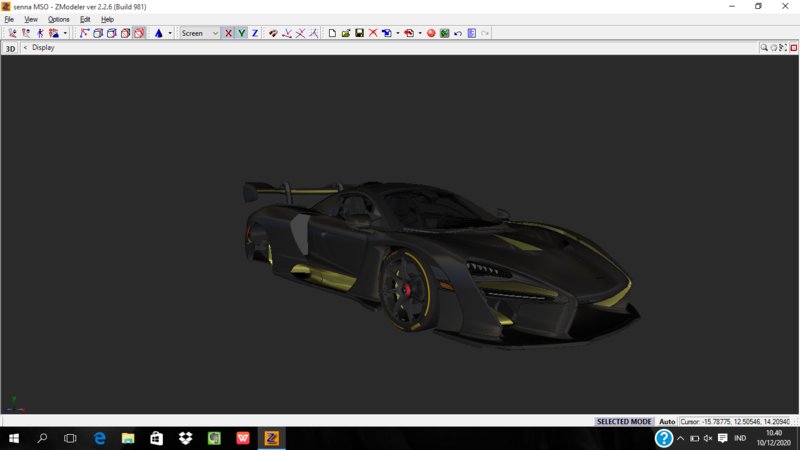Open the Edit menu
The width and height of the screenshot is (800, 450).
tap(85, 19)
